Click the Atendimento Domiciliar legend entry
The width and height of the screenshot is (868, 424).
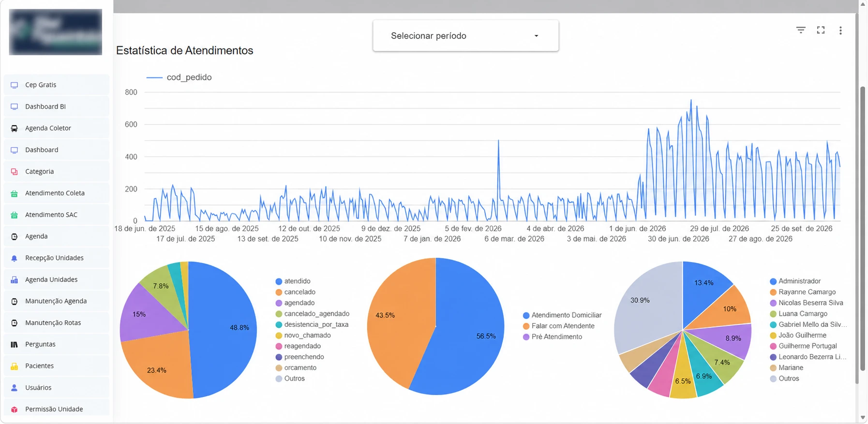click(562, 315)
